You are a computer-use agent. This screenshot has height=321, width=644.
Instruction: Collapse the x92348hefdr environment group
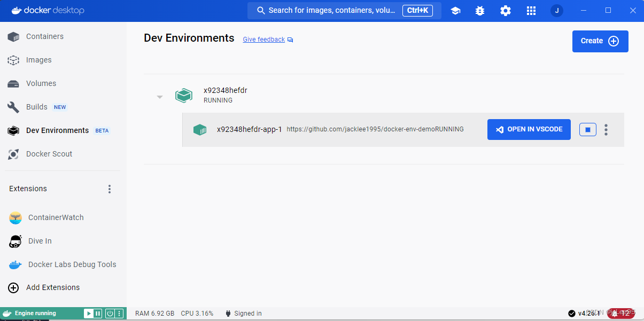[x=159, y=97]
